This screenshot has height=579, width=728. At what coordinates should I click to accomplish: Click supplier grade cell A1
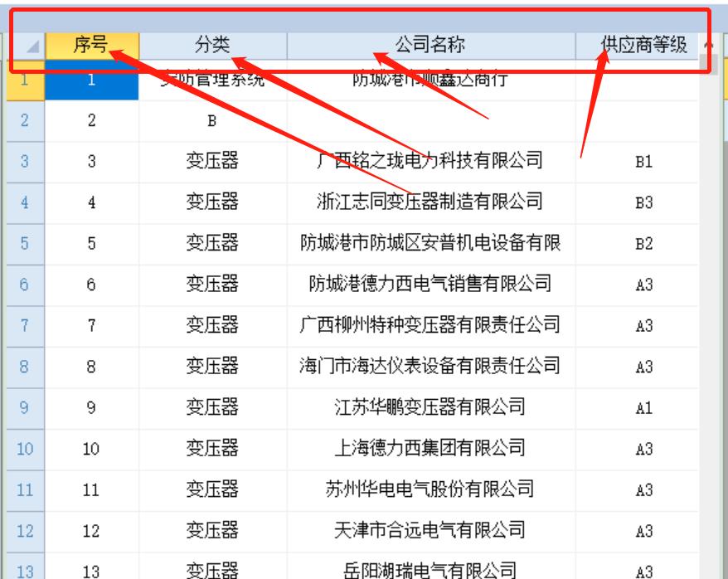click(x=637, y=407)
